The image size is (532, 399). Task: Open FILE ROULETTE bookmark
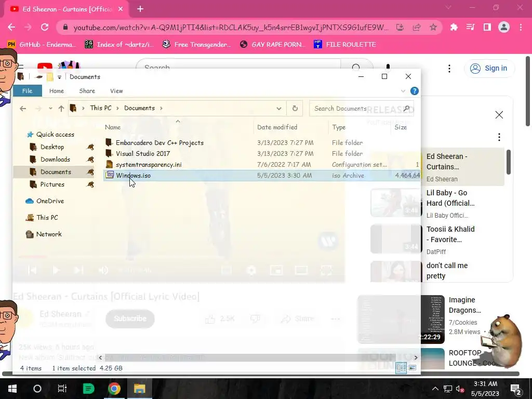point(345,45)
